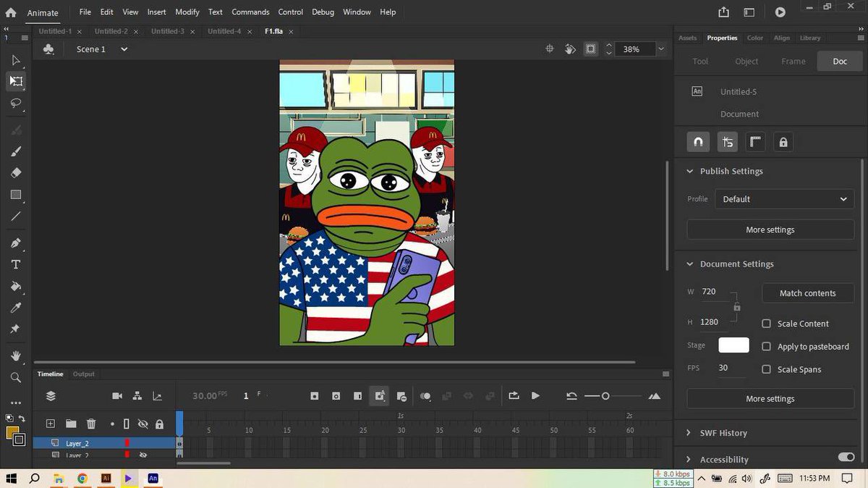Click the Test Movie play icon at top right
The width and height of the screenshot is (868, 488).
780,12
